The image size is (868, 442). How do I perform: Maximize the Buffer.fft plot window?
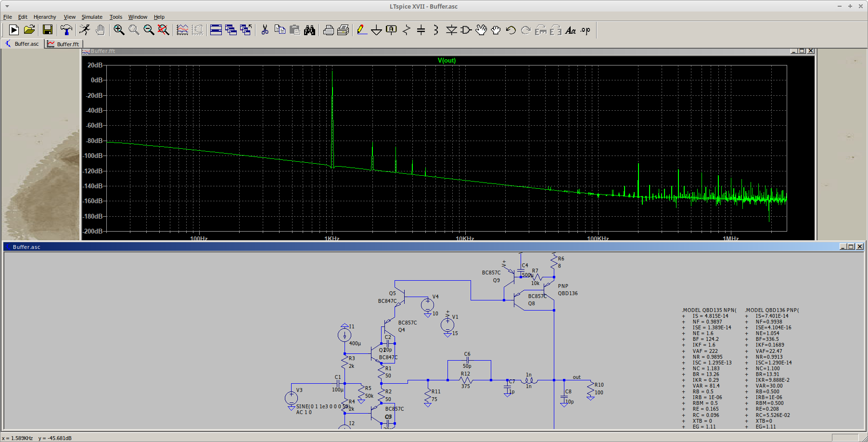[802, 51]
